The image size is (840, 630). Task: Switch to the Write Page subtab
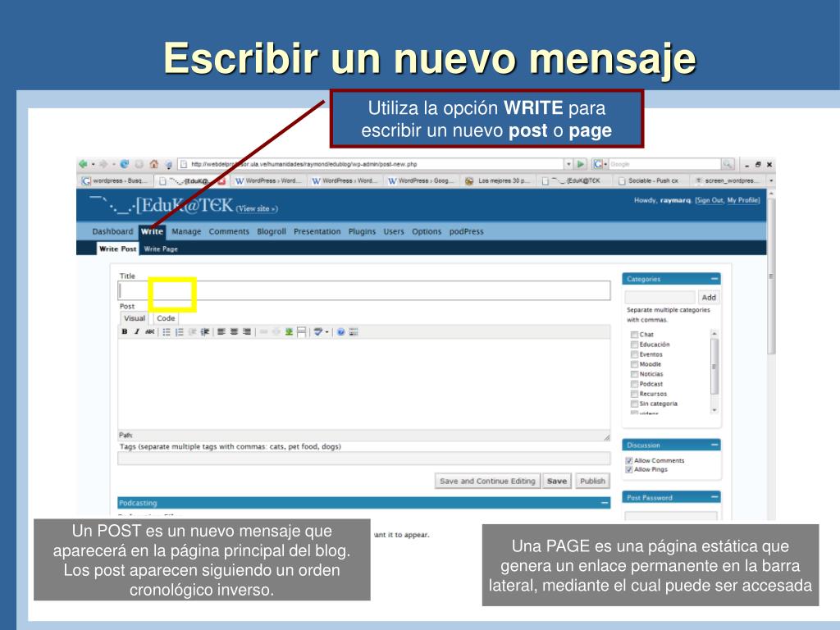pos(161,249)
